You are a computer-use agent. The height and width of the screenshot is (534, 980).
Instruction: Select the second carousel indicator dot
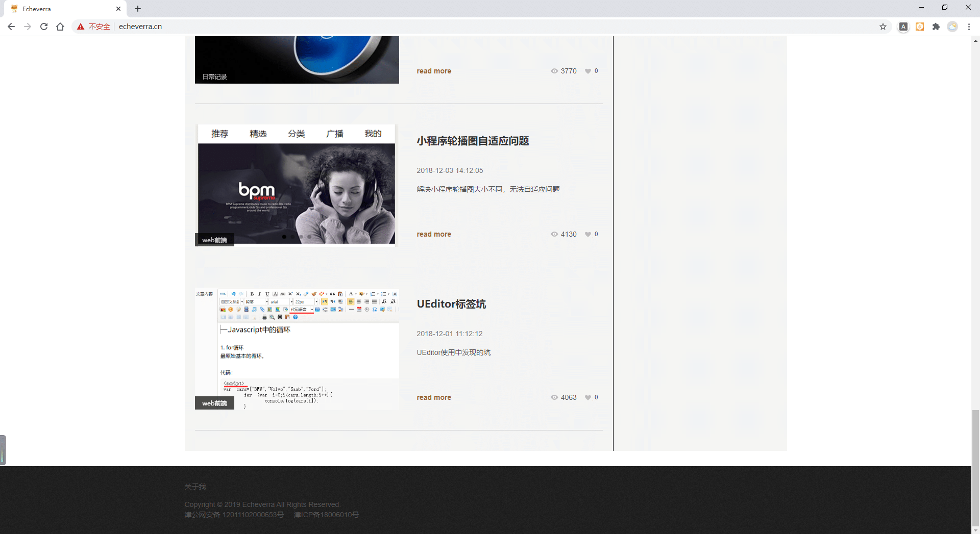[x=292, y=237]
